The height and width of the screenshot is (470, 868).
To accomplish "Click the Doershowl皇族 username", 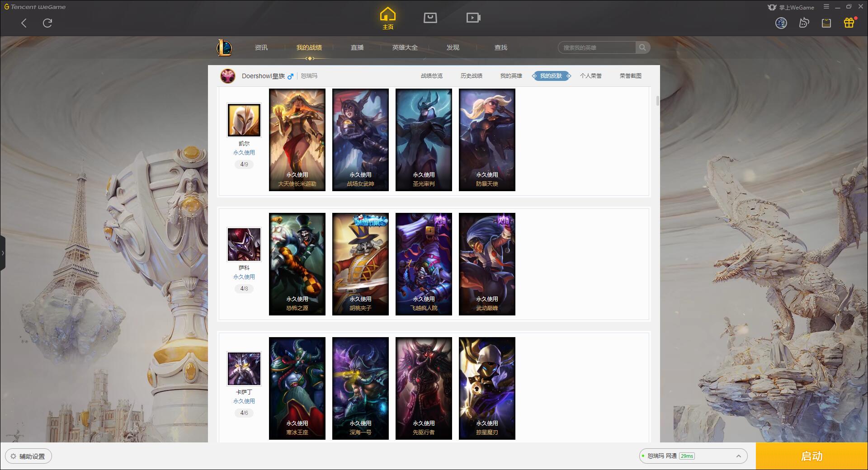I will 264,76.
